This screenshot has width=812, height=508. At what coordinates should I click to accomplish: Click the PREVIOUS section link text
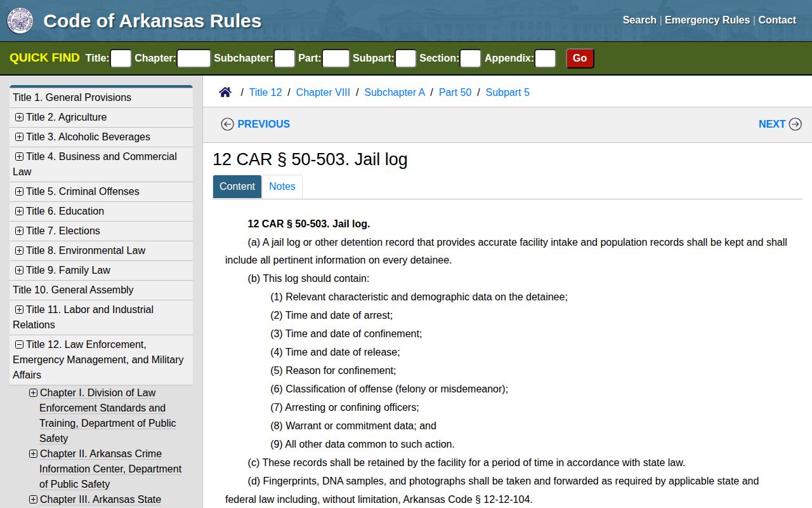click(264, 124)
